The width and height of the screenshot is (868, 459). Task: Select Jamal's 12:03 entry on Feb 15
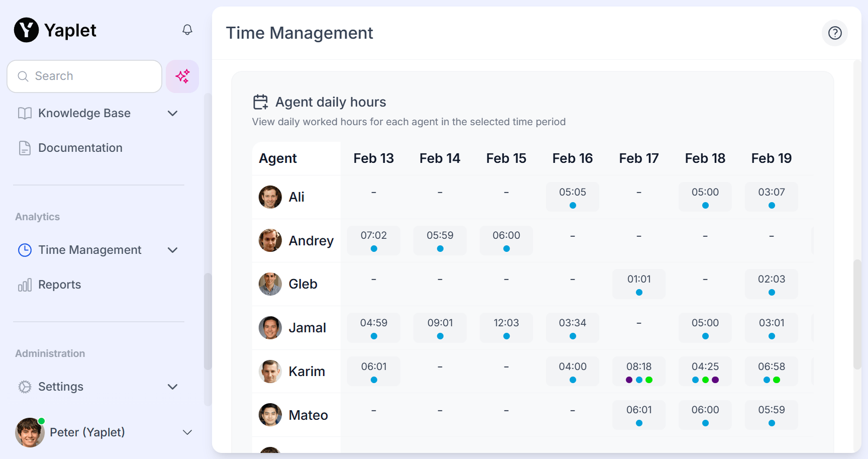[506, 328]
